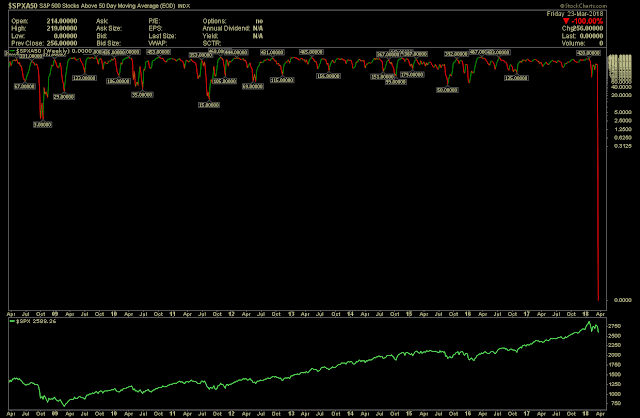Click the 69.00000 low annotation
The image size is (640, 418).
click(253, 87)
